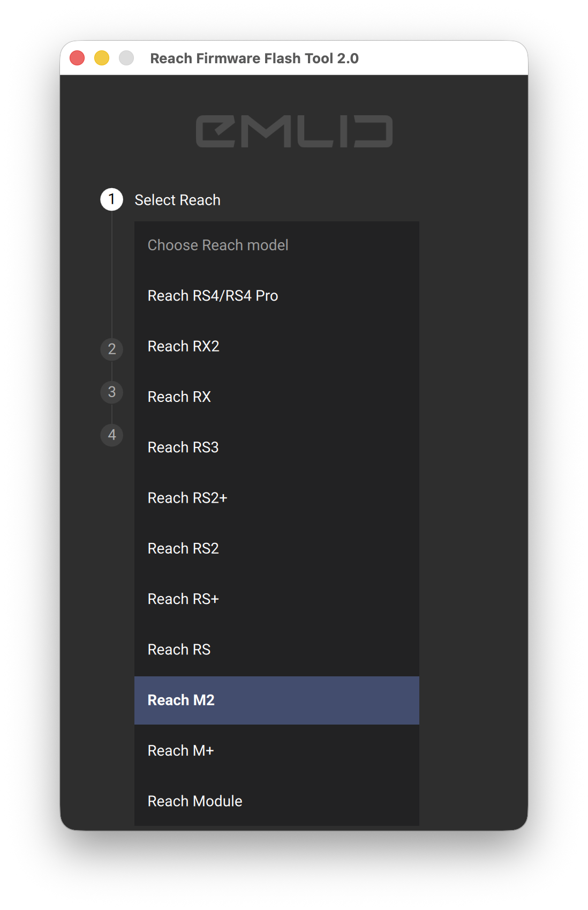Click the step 3 circle icon

tap(111, 392)
